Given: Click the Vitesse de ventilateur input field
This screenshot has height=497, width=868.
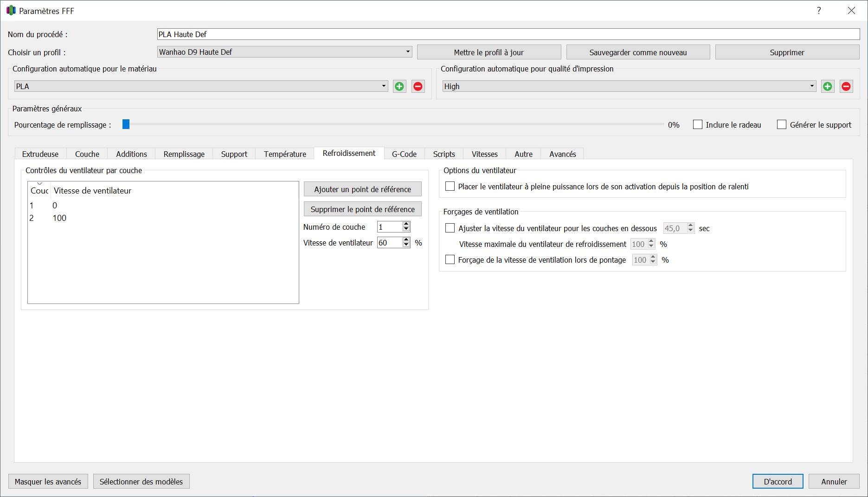Looking at the screenshot, I should pos(390,243).
